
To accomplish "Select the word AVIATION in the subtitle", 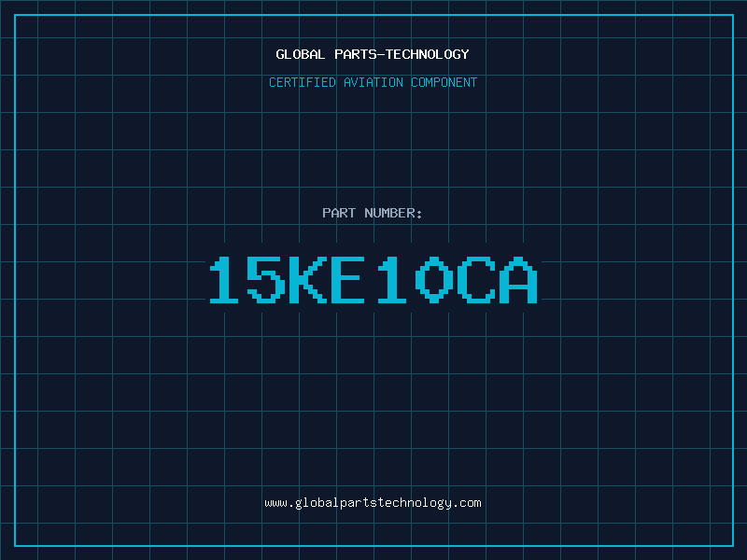I will [x=373, y=82].
